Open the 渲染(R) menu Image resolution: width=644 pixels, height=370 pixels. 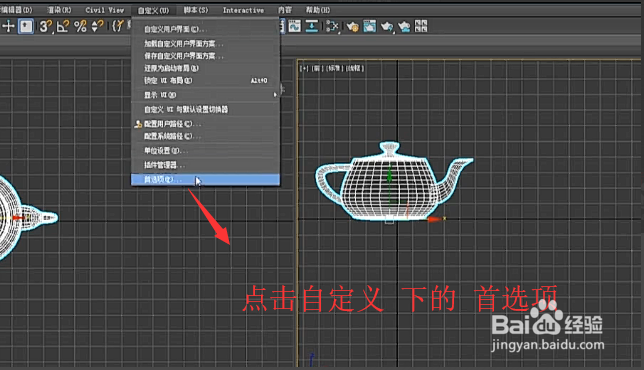(x=59, y=10)
